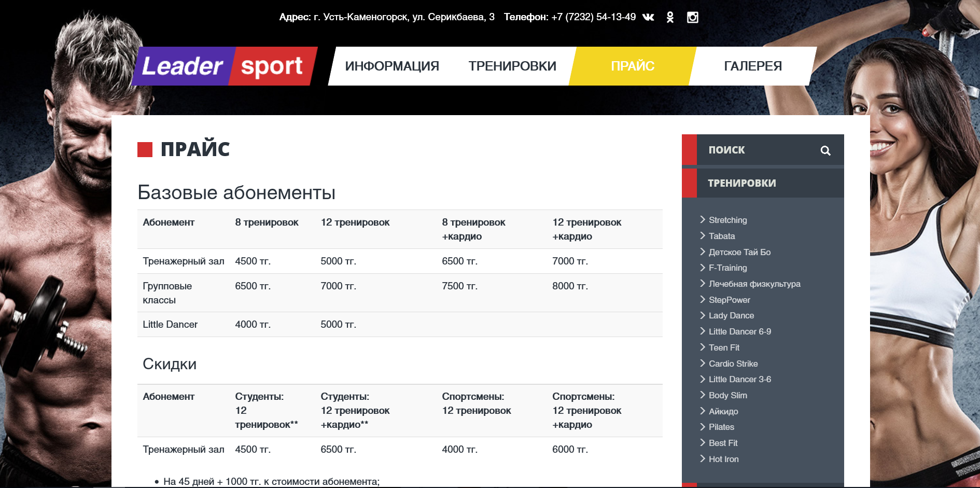Open the Hot Iron link
The height and width of the screenshot is (488, 980).
[723, 459]
